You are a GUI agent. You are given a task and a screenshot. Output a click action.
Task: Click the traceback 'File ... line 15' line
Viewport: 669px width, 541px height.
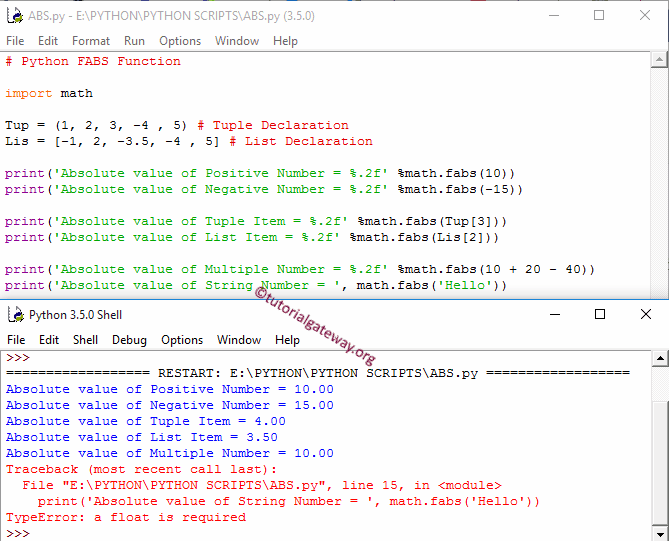[262, 486]
